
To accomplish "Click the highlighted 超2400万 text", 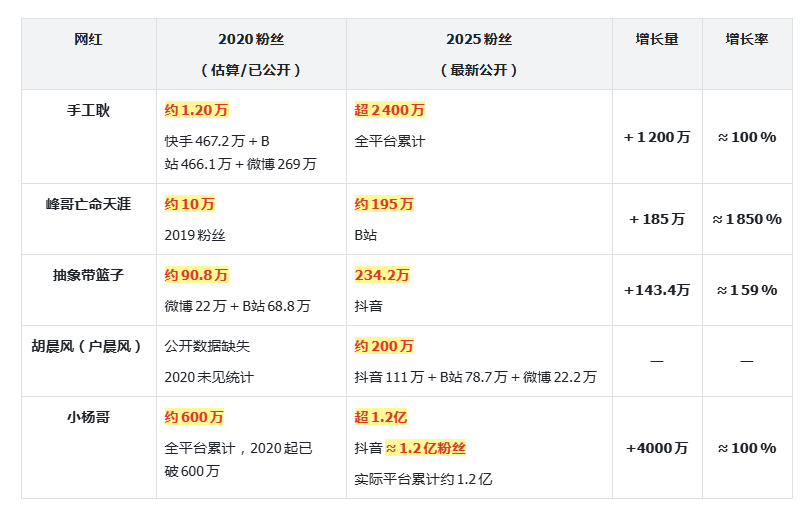I will [390, 110].
